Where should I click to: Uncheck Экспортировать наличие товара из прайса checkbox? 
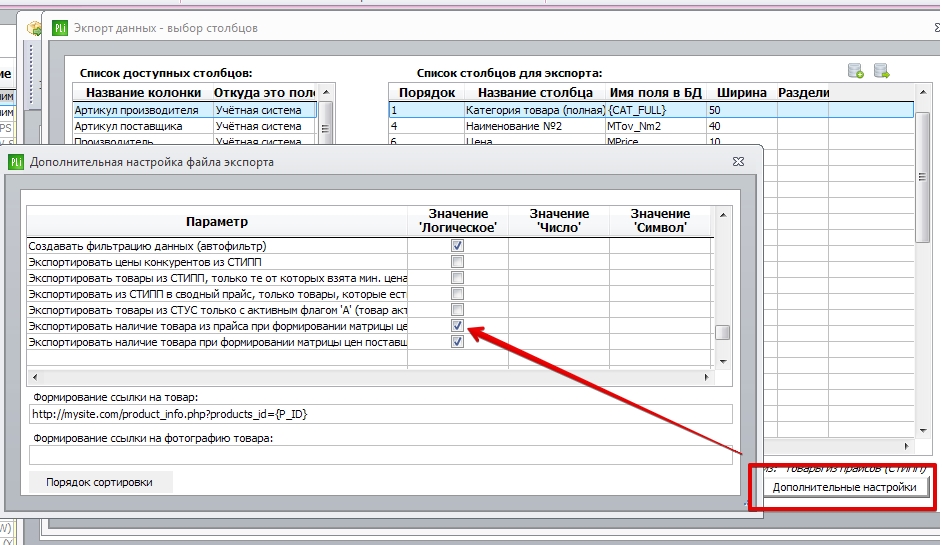(x=457, y=326)
